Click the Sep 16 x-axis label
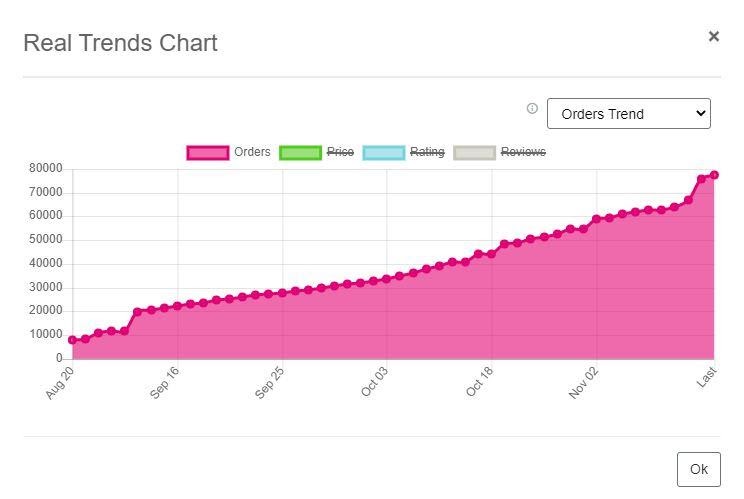 point(166,383)
